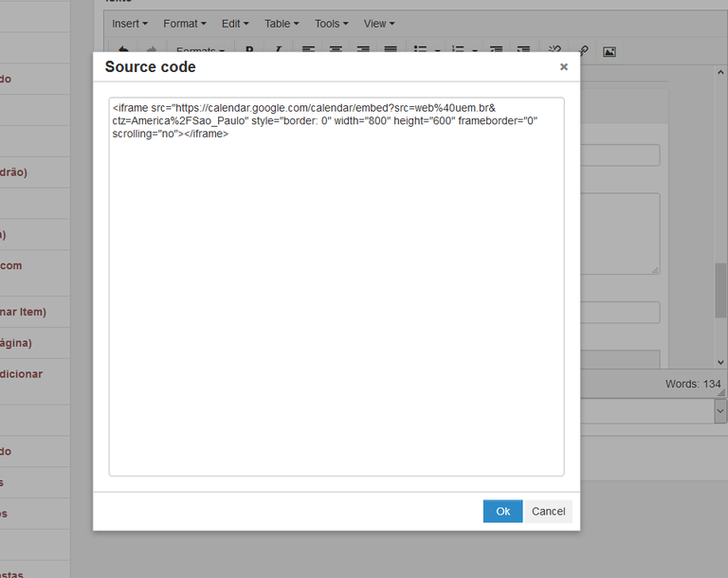Click the insert link toolbar icon
This screenshot has width=728, height=578.
click(583, 51)
